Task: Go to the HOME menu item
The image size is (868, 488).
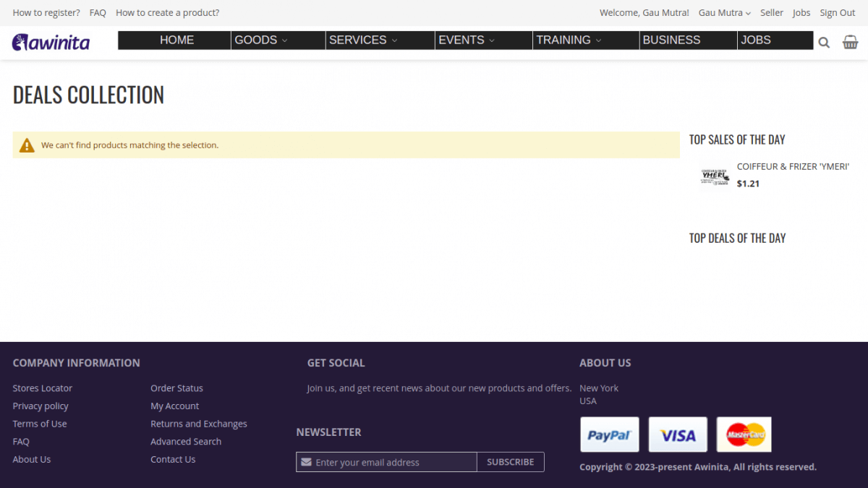Action: tap(175, 40)
